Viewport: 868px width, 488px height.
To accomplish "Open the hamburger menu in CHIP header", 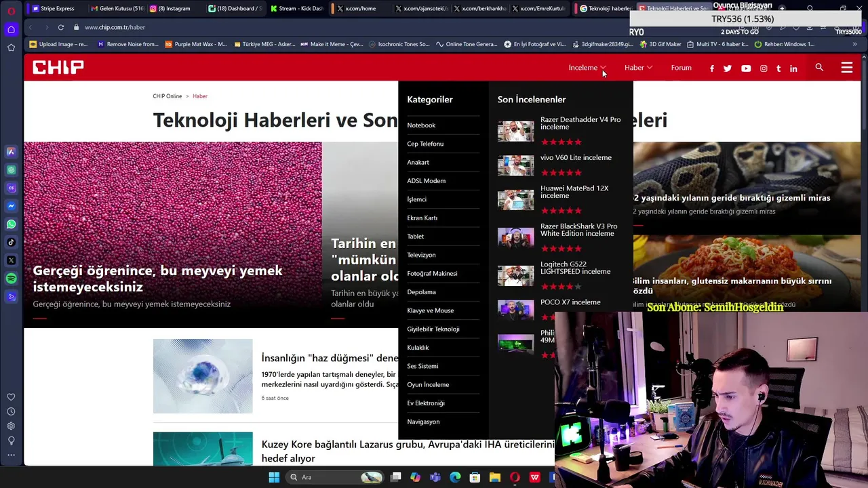I will click(x=847, y=67).
